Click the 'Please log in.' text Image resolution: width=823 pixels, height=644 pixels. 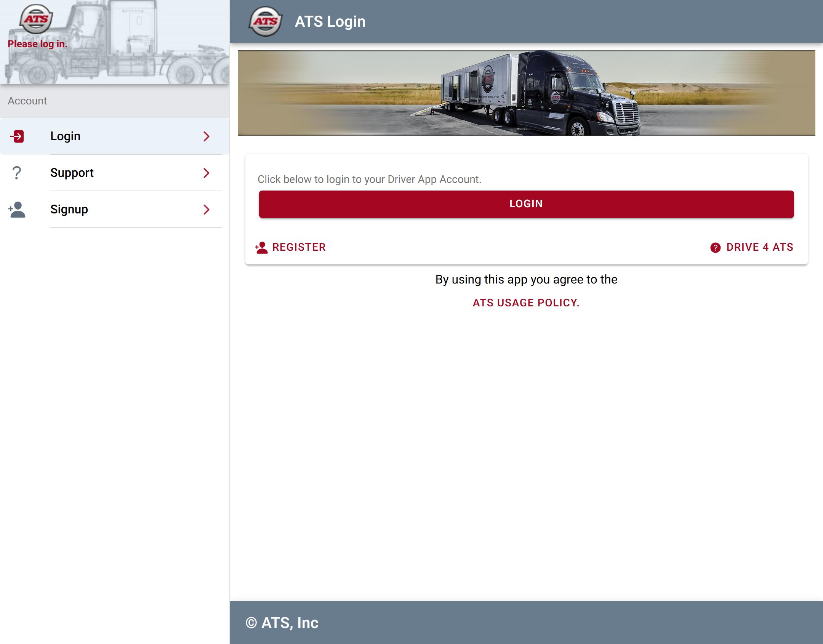[x=37, y=44]
